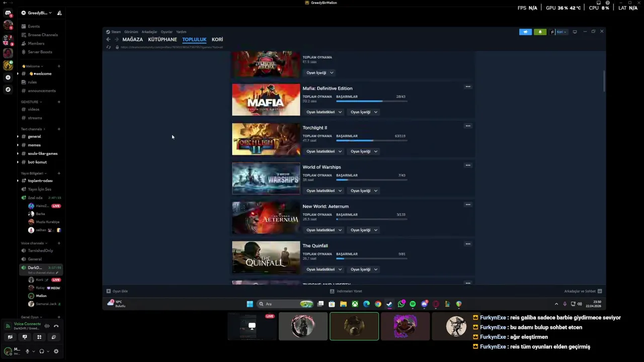Open Discord direct messages home icon
The image size is (644, 362).
8,13
